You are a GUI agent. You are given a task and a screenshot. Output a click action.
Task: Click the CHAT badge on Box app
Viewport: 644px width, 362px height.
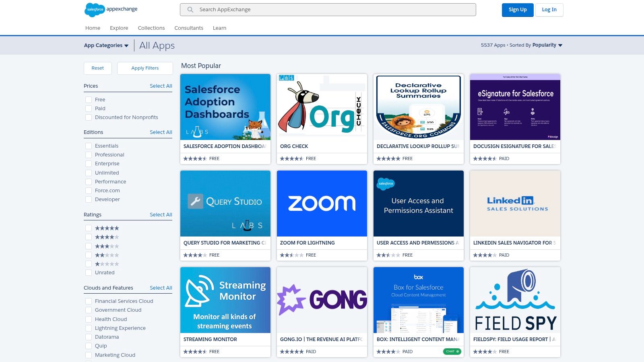click(x=452, y=351)
